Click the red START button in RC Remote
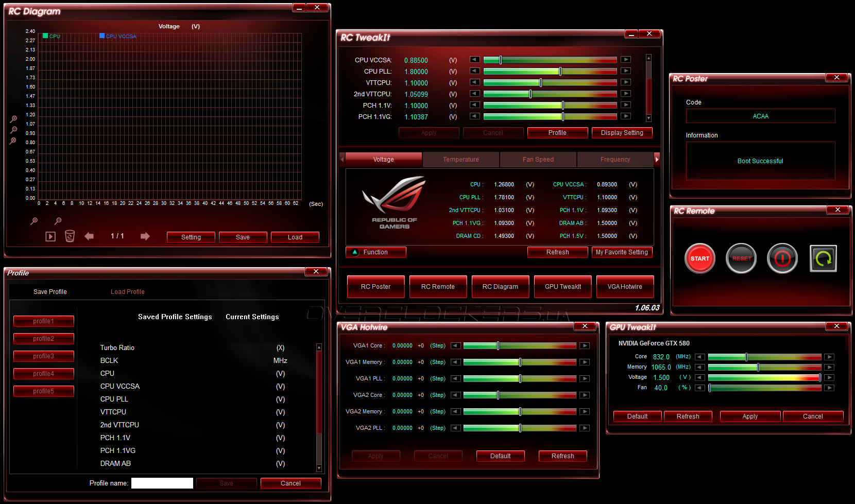 (x=700, y=258)
